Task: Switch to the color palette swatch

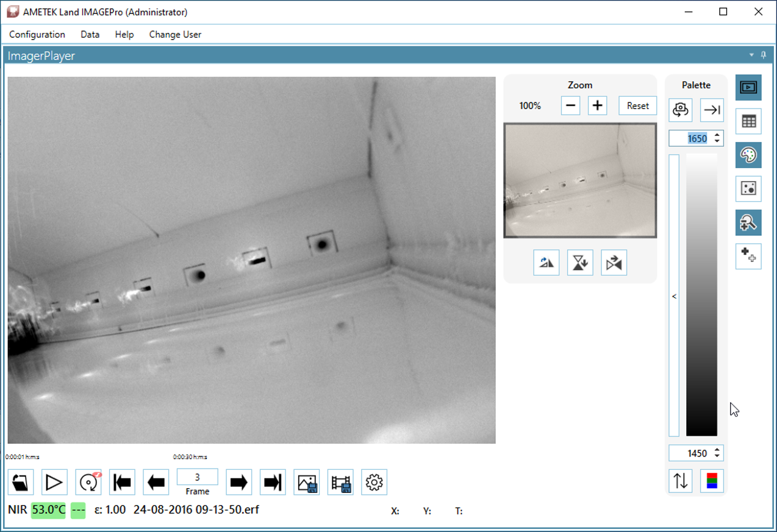Action: coord(711,481)
